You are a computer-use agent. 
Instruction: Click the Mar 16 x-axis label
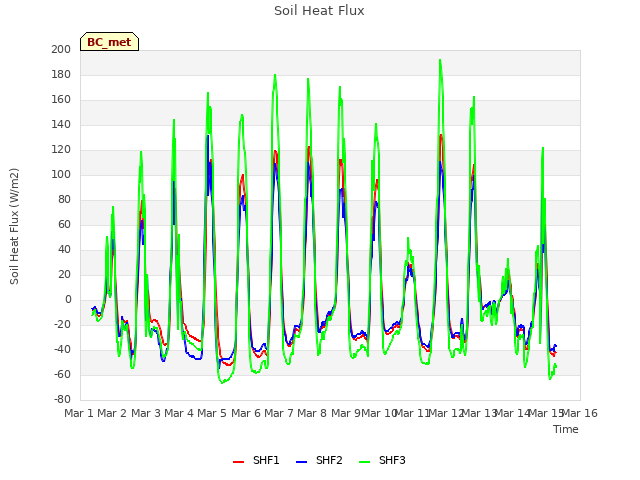point(580,413)
